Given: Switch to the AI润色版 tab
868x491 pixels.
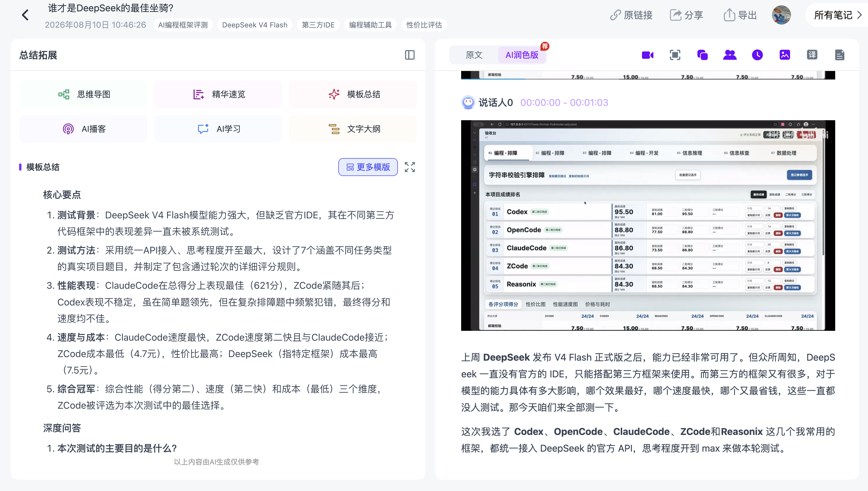Looking at the screenshot, I should coord(522,55).
